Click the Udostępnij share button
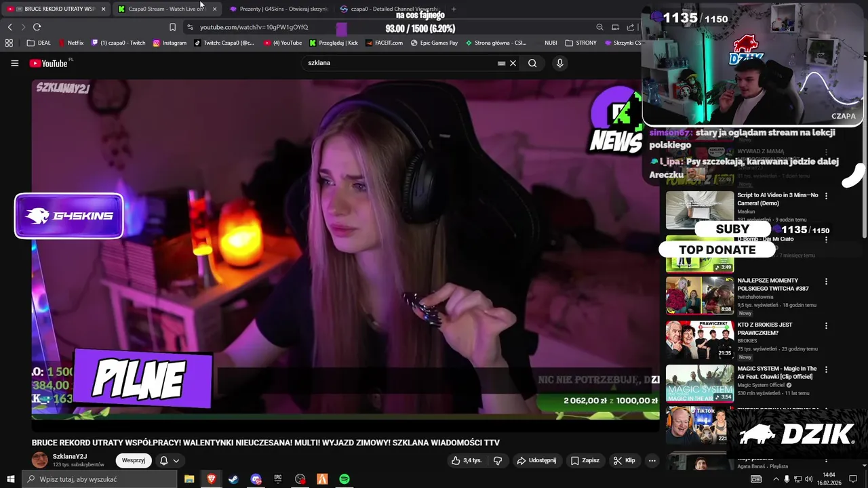 pyautogui.click(x=536, y=460)
